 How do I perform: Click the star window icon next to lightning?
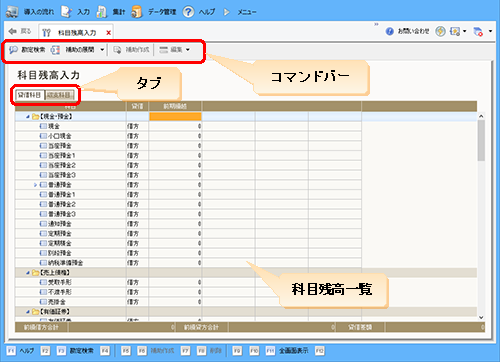[455, 32]
